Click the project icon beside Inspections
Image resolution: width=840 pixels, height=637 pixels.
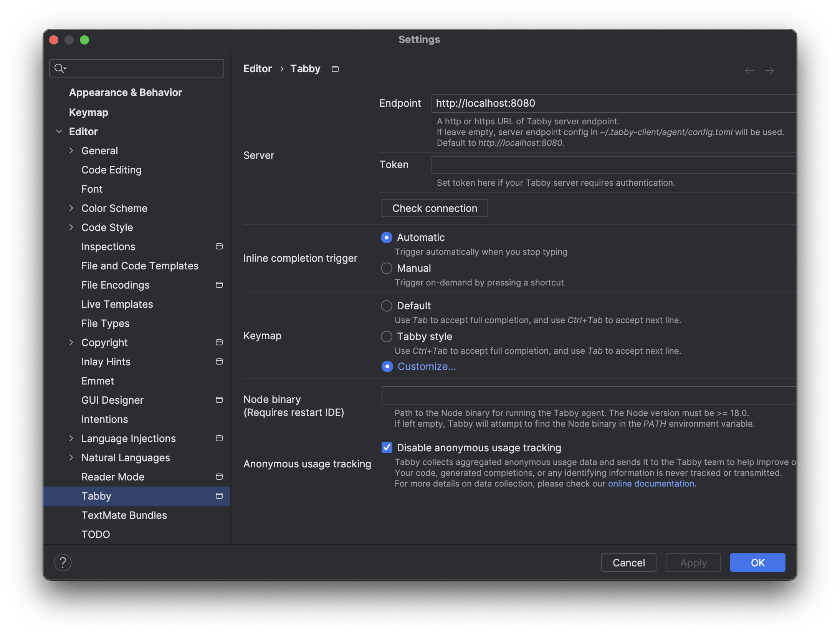pyautogui.click(x=219, y=246)
